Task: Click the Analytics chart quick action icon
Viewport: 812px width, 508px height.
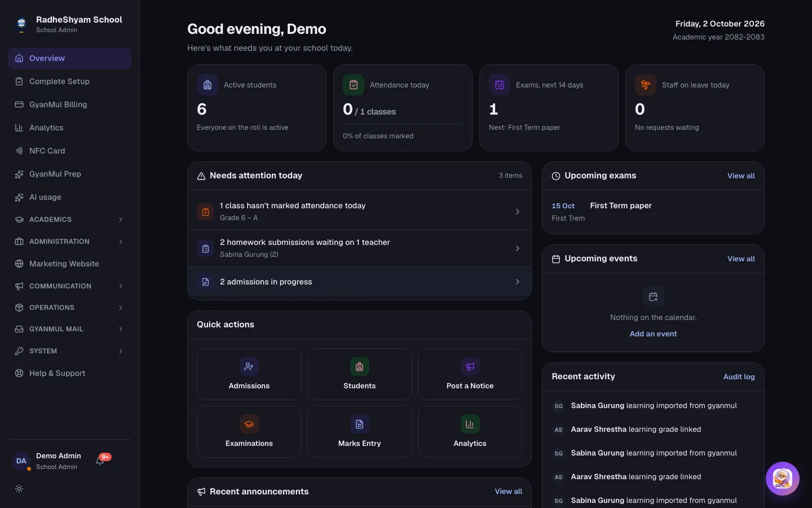Action: [x=470, y=424]
